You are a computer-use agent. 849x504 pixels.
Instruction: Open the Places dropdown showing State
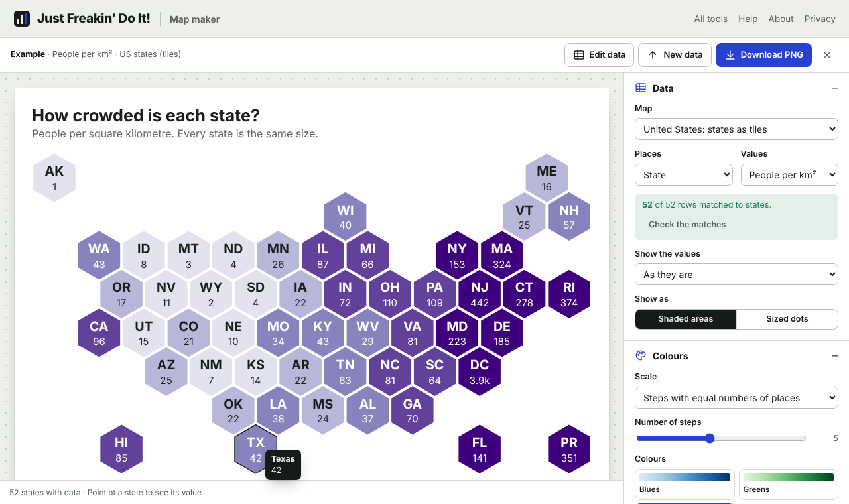pyautogui.click(x=684, y=175)
